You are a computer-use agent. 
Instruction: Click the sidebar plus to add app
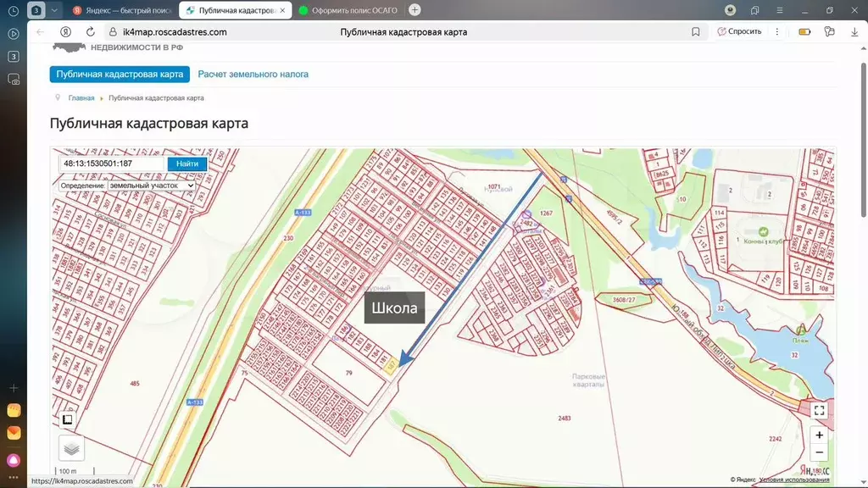(x=14, y=388)
